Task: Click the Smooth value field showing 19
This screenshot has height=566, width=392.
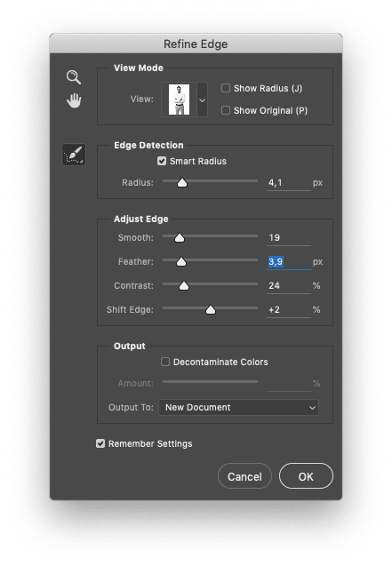Action: pyautogui.click(x=288, y=237)
